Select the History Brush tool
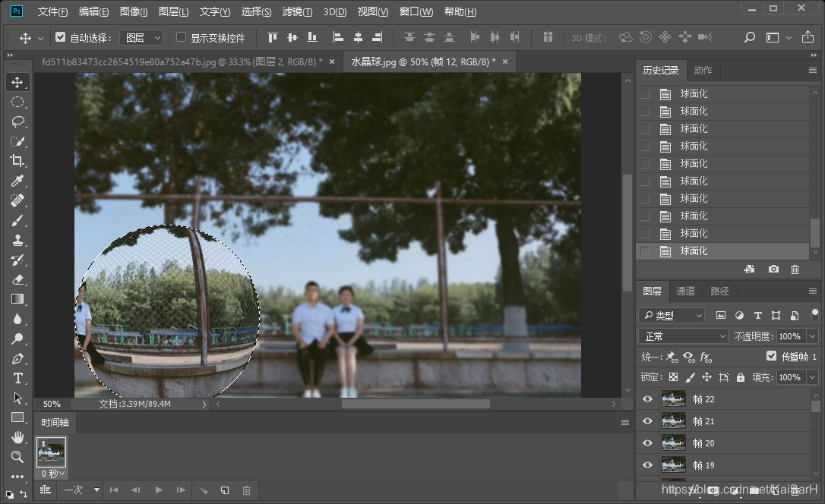The image size is (825, 504). pyautogui.click(x=17, y=260)
